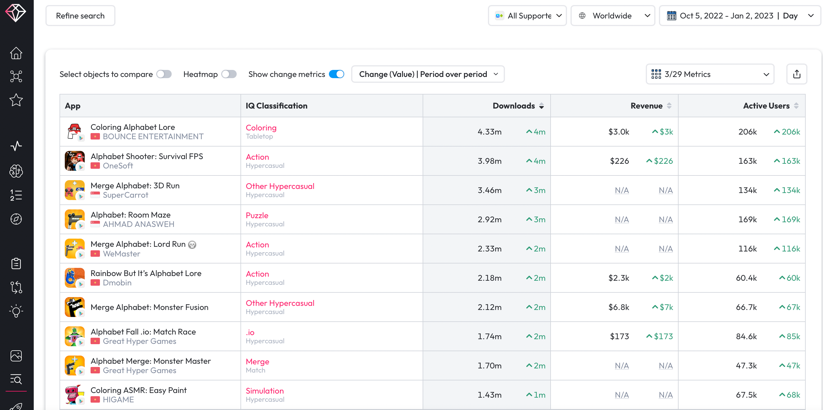Click the $2.3k revenue value
This screenshot has height=410, width=823.
[619, 278]
